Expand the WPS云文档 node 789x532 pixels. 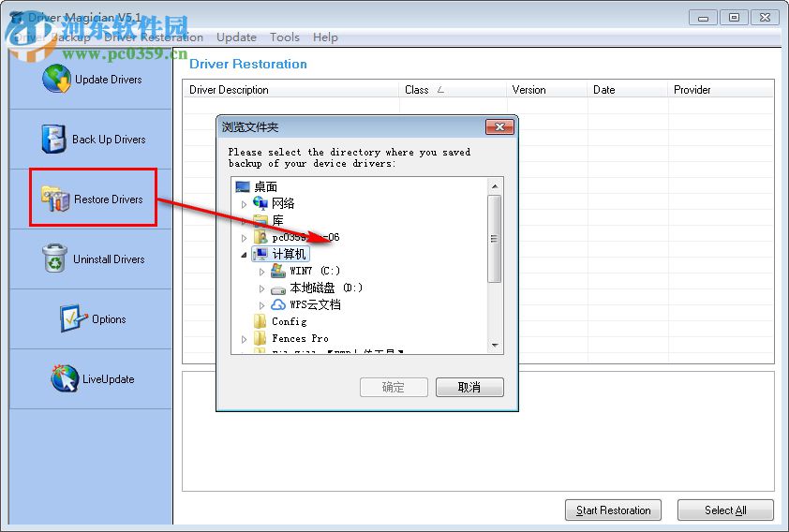coord(261,305)
